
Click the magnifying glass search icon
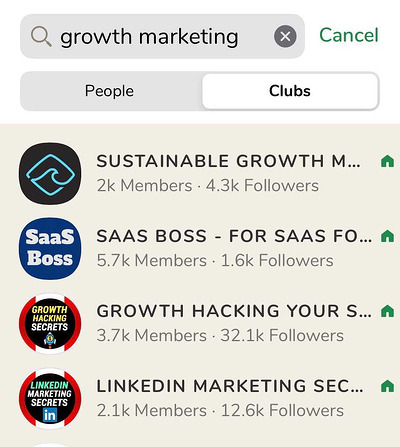tap(41, 36)
